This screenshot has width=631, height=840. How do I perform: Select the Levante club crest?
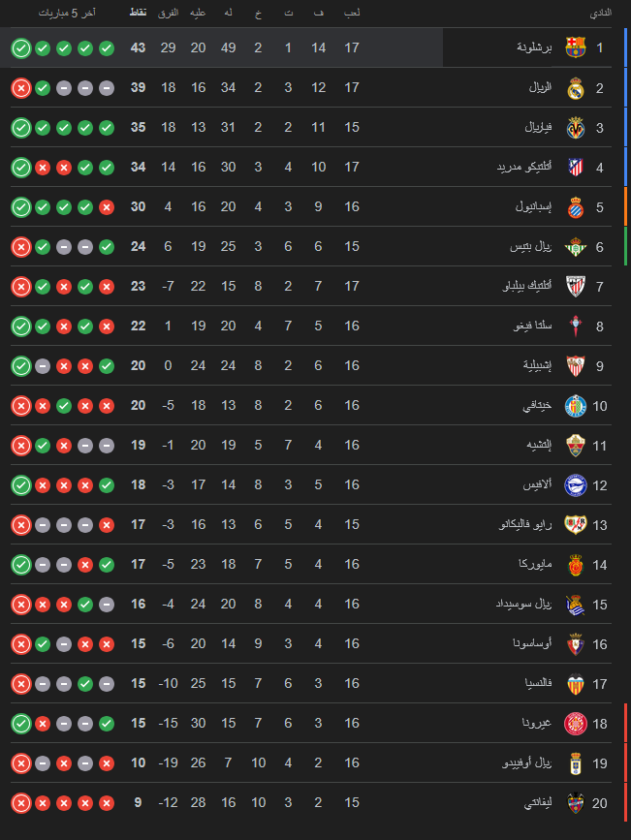click(x=576, y=802)
